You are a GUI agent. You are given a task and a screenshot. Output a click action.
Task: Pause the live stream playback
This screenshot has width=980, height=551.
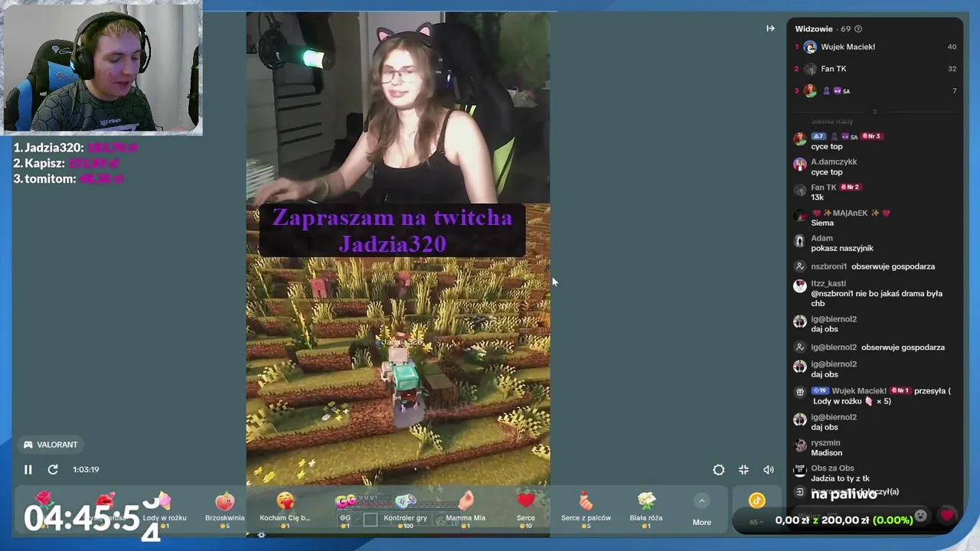pyautogui.click(x=28, y=470)
